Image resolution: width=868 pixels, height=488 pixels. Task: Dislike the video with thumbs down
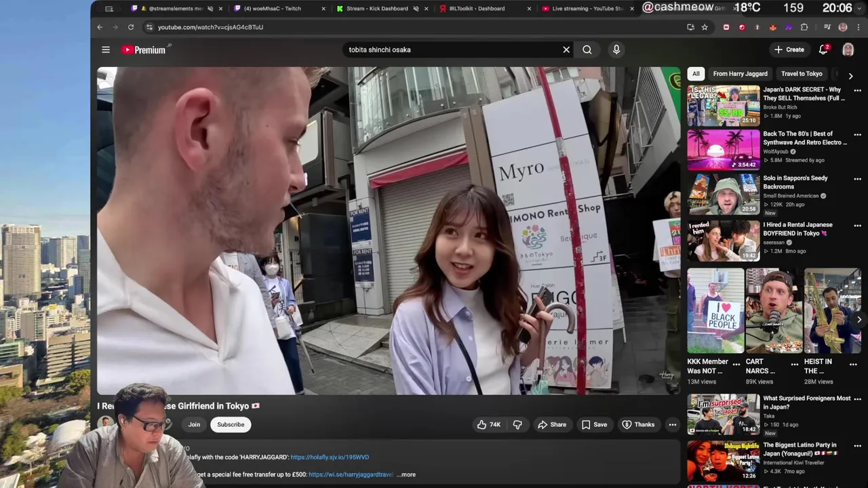pyautogui.click(x=517, y=424)
